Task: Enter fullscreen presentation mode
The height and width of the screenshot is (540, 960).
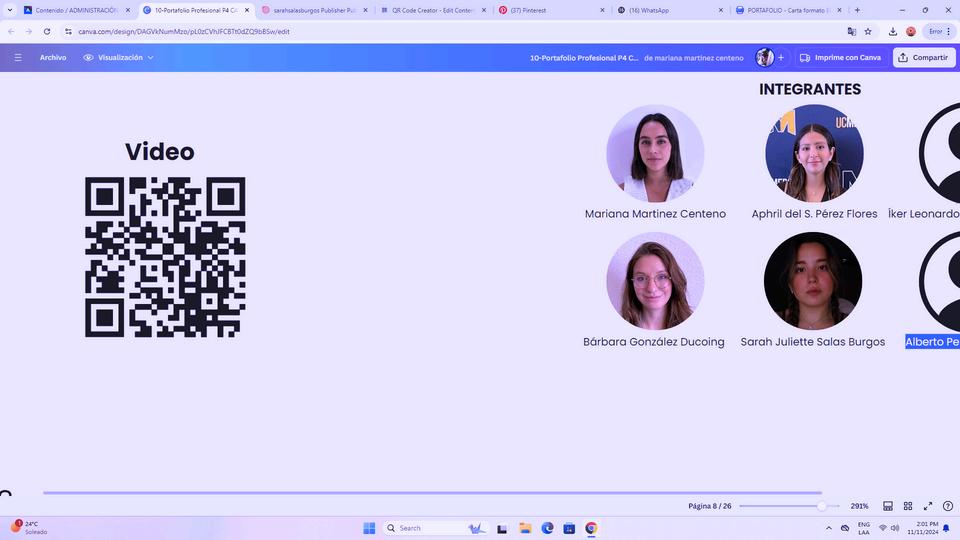Action: click(x=928, y=506)
